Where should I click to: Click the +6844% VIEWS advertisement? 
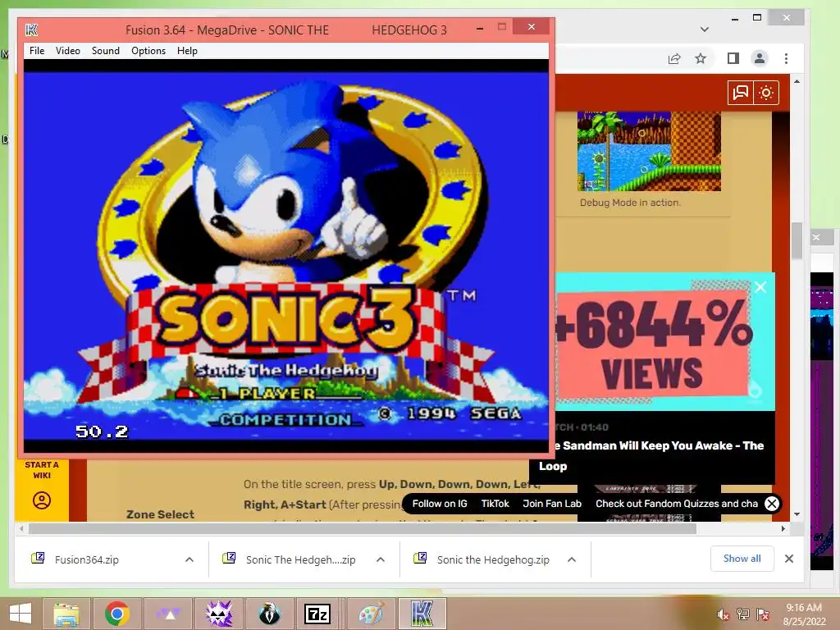tap(664, 342)
